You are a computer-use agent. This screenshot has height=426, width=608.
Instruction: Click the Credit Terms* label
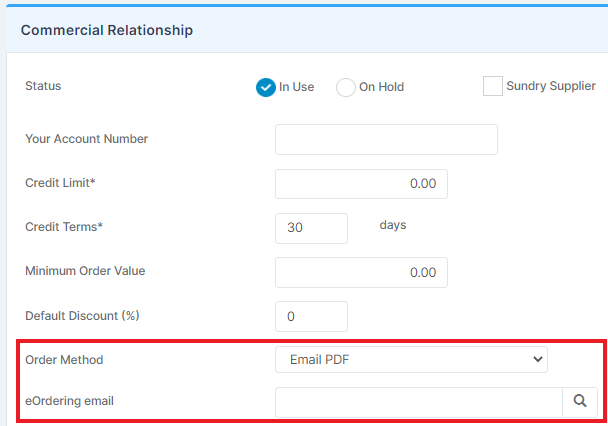[x=64, y=227]
